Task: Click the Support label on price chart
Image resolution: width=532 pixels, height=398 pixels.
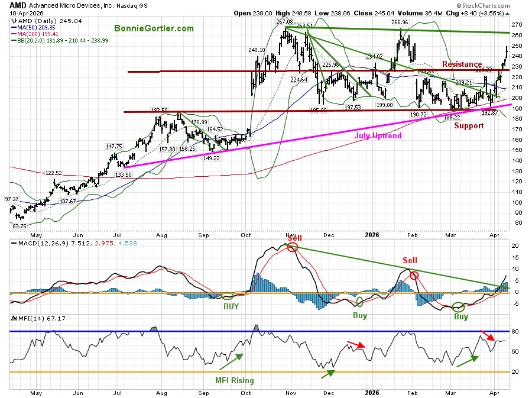Action: 469,125
